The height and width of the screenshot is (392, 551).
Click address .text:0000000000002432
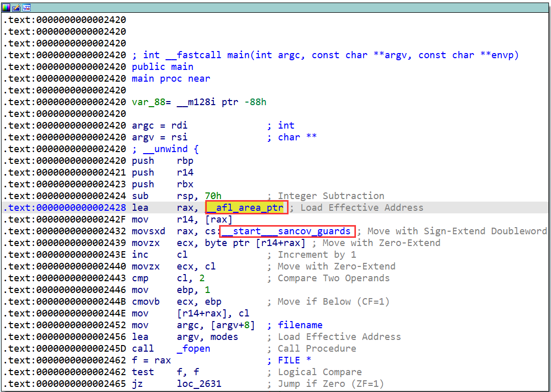coord(65,231)
